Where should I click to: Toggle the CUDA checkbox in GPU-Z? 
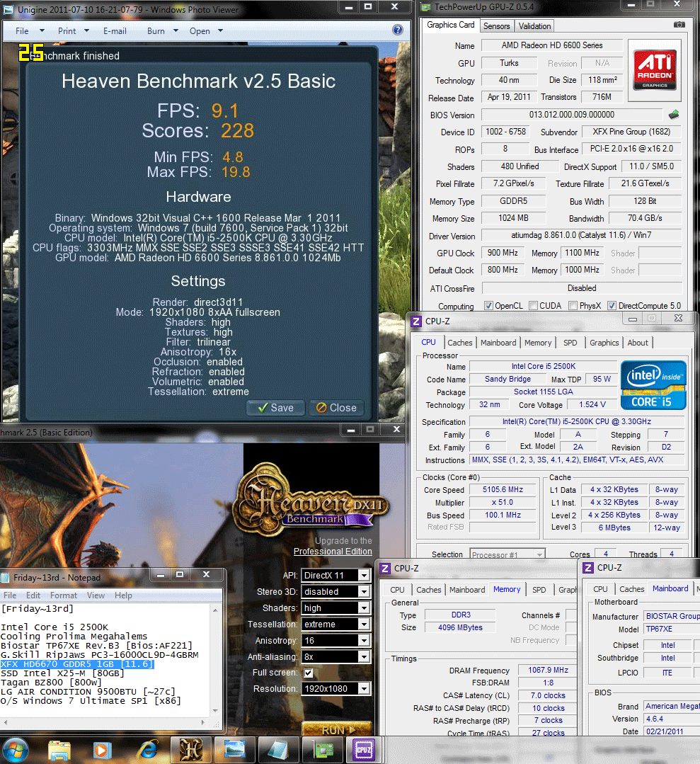[533, 305]
